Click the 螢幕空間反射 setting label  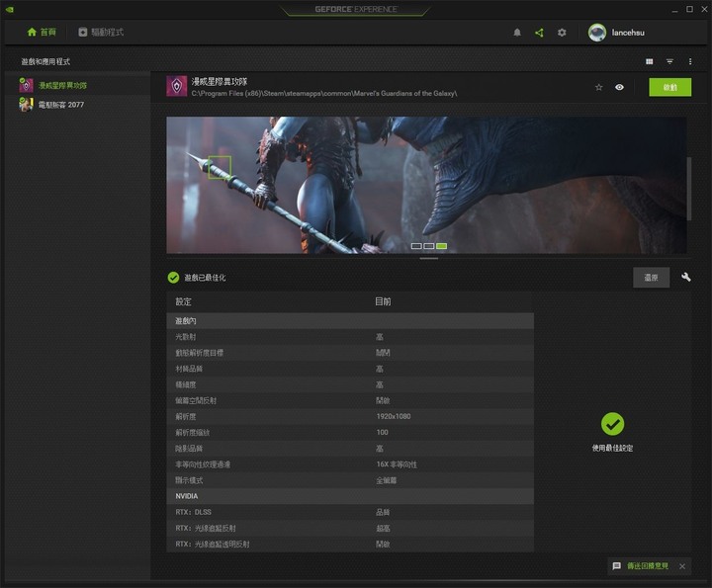[x=196, y=400]
